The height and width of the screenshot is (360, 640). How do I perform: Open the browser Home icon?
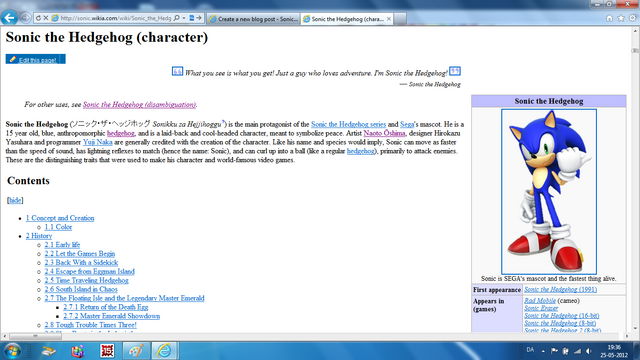pyautogui.click(x=609, y=18)
